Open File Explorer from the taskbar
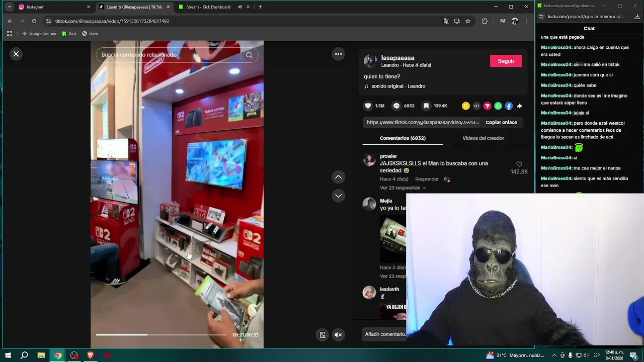644x362 pixels. click(x=41, y=355)
